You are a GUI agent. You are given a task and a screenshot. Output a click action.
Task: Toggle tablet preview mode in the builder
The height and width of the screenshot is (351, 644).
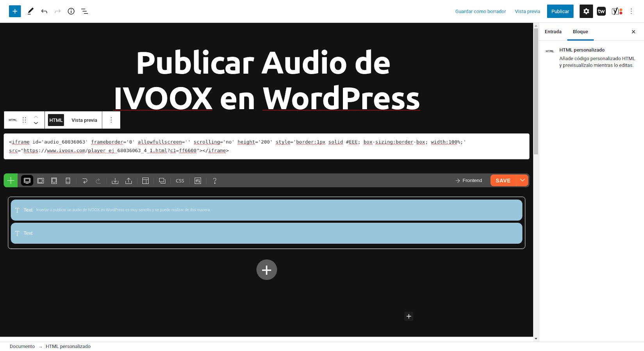(x=54, y=181)
